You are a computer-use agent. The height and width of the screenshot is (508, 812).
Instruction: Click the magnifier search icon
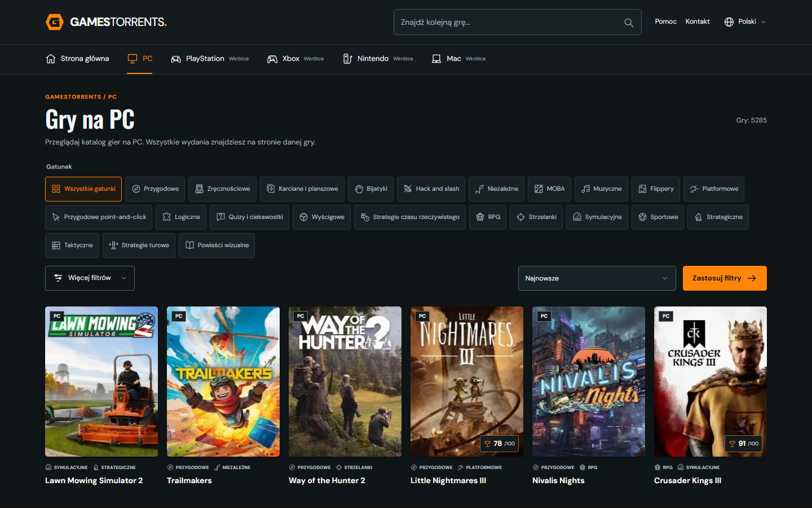pos(629,23)
